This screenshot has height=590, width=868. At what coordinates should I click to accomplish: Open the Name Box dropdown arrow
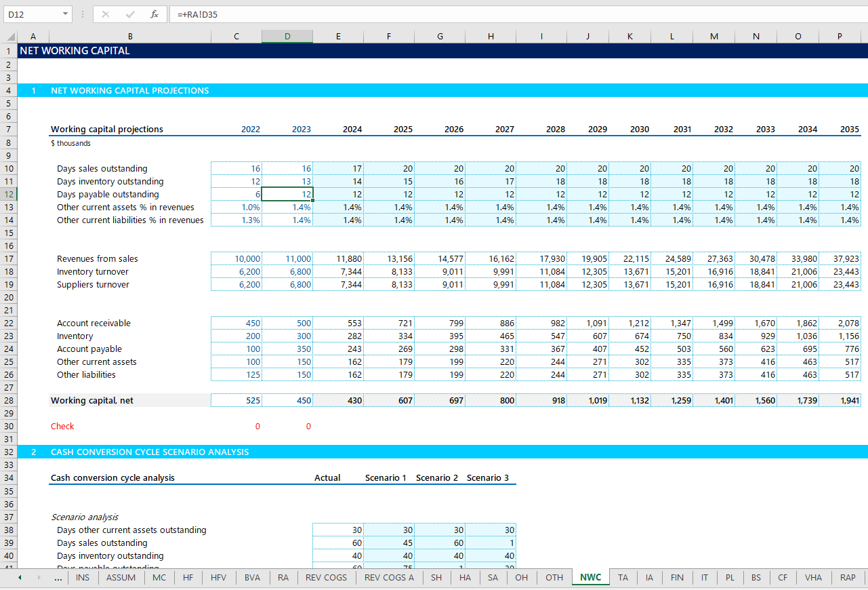(66, 14)
